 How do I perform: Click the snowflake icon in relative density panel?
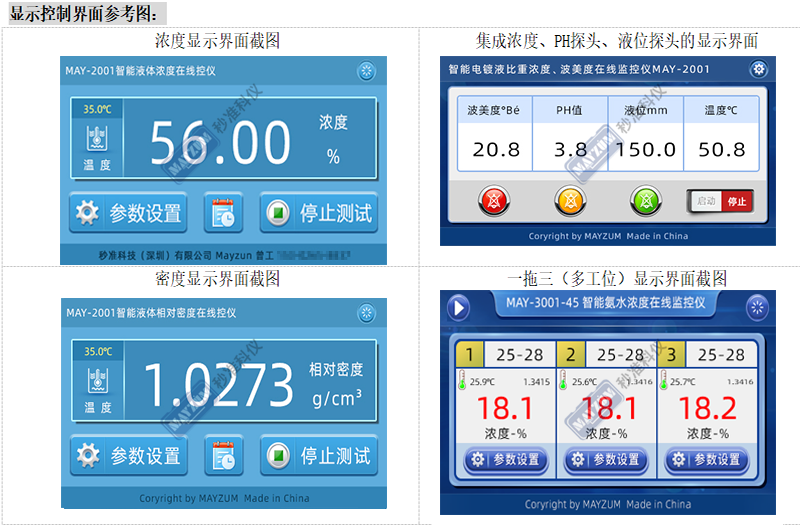367,313
